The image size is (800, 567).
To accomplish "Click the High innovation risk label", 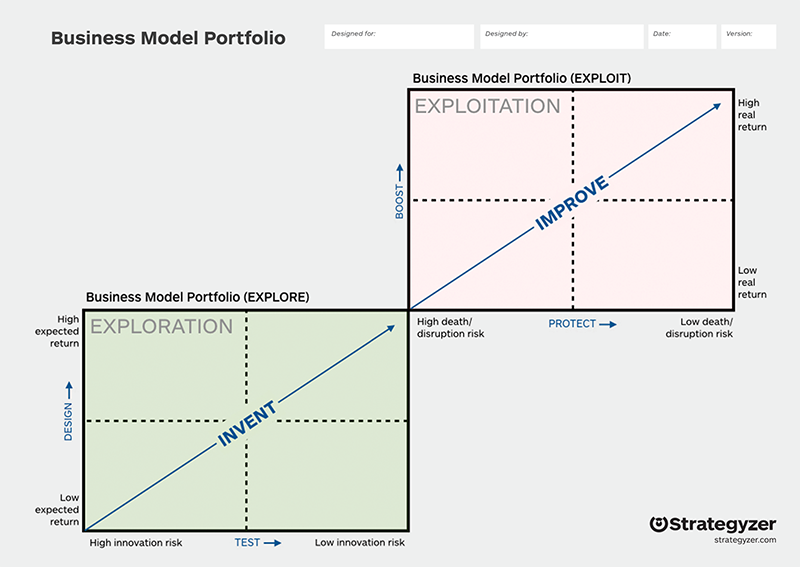I will (136, 543).
